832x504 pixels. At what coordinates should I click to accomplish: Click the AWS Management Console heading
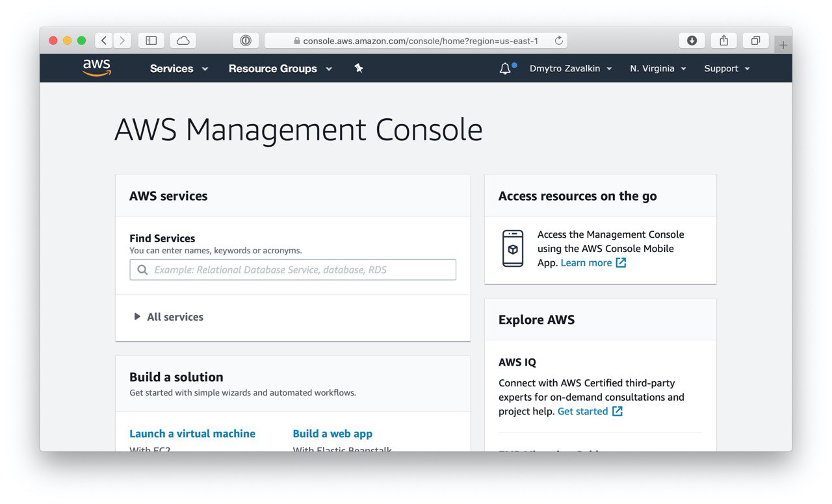coord(298,129)
